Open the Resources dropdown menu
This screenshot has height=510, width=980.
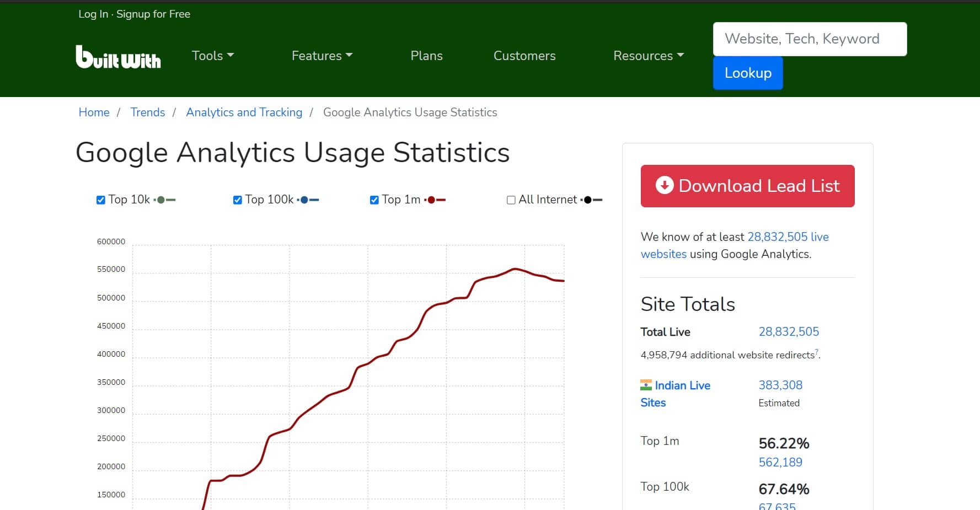649,56
